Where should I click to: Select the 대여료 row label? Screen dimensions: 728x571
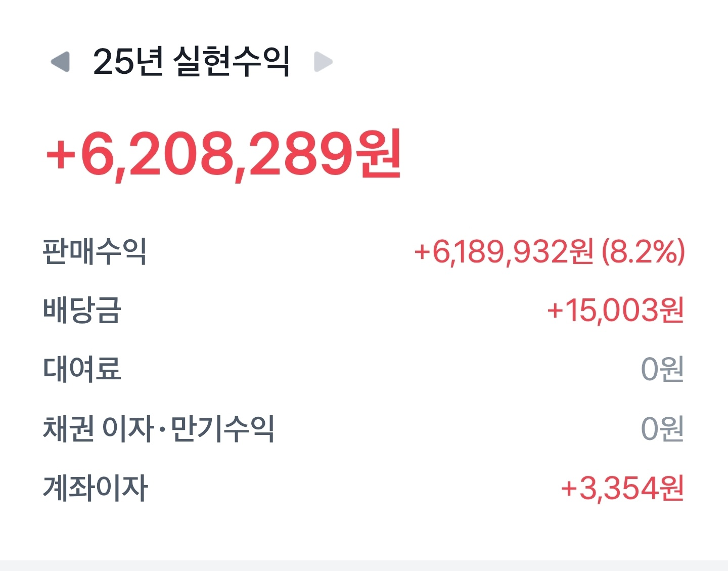(82, 369)
